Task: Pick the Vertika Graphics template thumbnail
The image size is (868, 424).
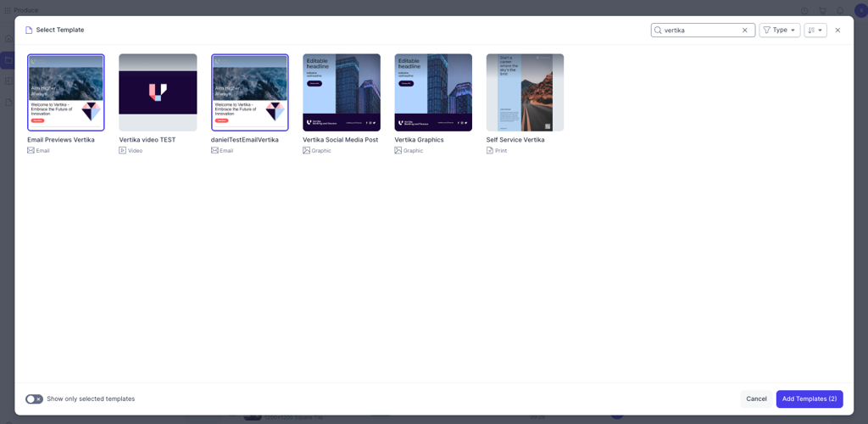Action: [433, 92]
